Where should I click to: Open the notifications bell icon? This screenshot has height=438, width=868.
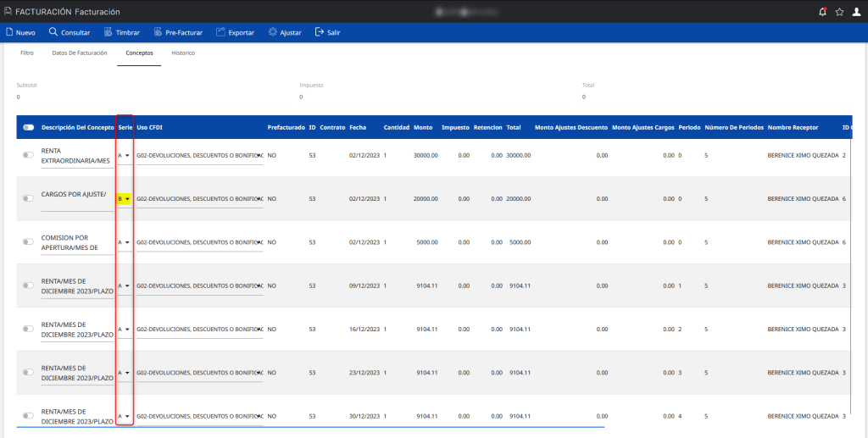(822, 12)
